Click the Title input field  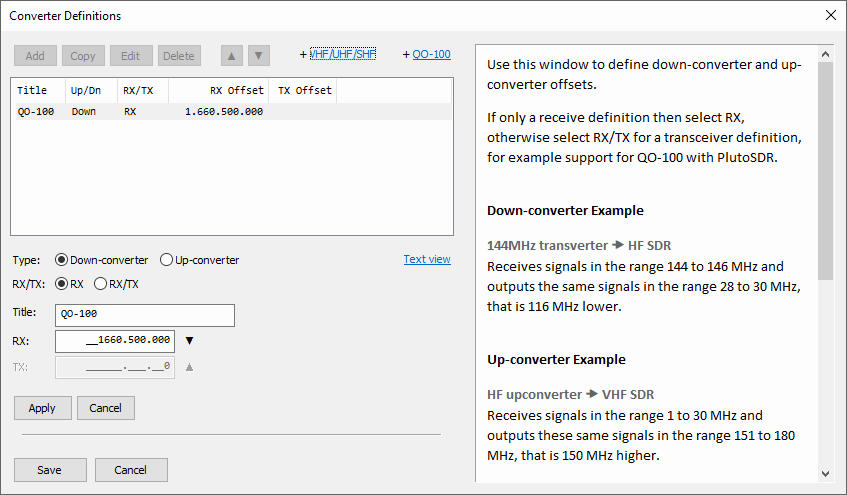pos(145,316)
